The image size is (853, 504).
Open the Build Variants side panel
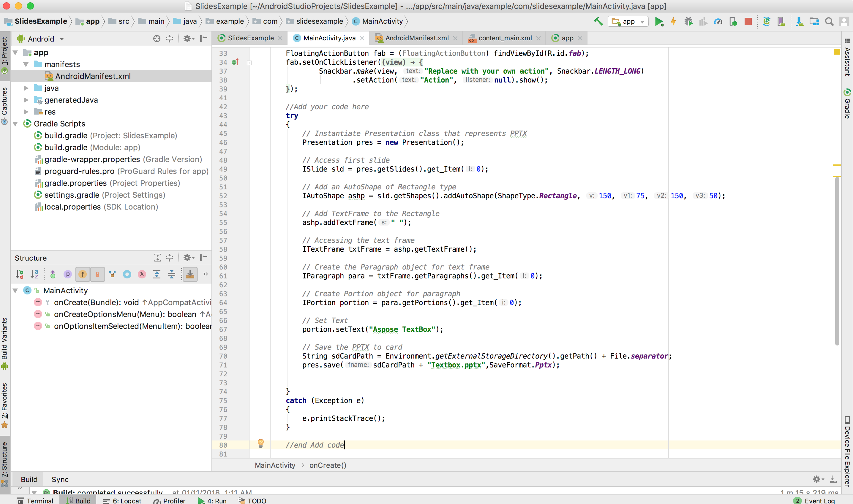(x=4, y=343)
